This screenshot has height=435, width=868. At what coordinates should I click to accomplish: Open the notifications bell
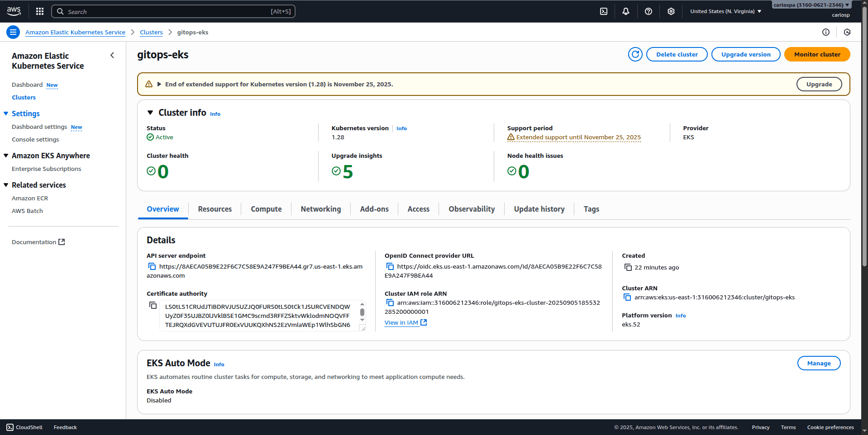tap(626, 11)
